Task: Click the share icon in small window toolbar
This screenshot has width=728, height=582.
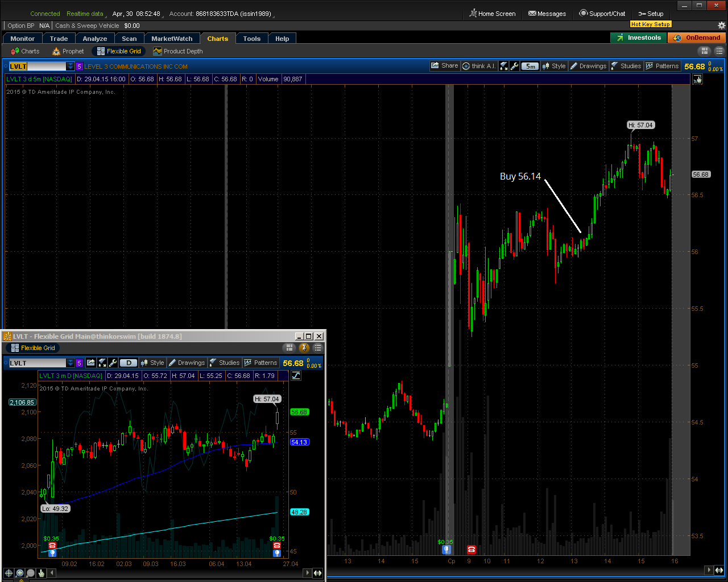Action: coord(91,363)
